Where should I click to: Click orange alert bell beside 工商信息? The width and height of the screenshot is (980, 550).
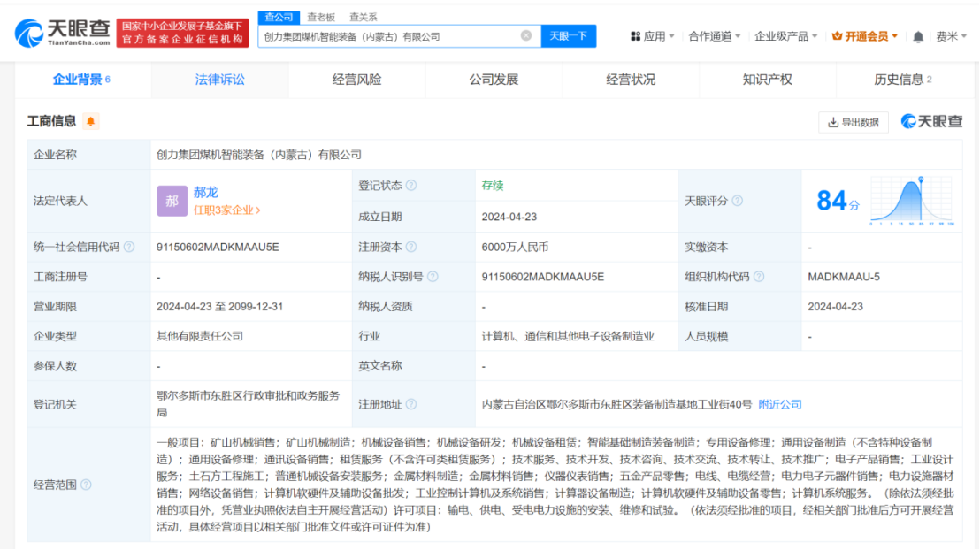[90, 121]
